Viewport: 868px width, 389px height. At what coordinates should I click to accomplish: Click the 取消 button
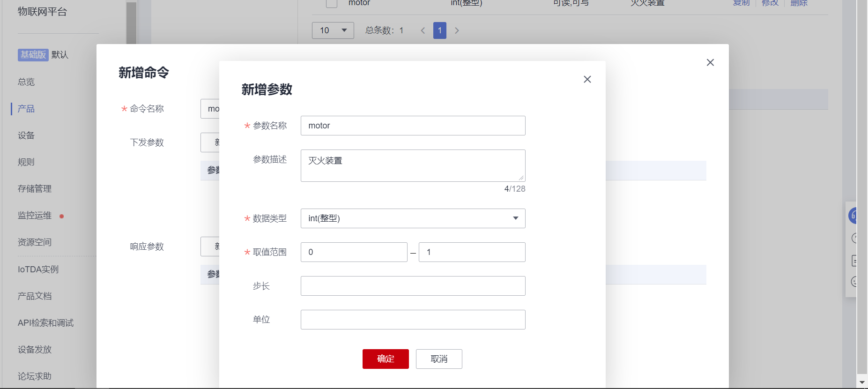pos(439,359)
